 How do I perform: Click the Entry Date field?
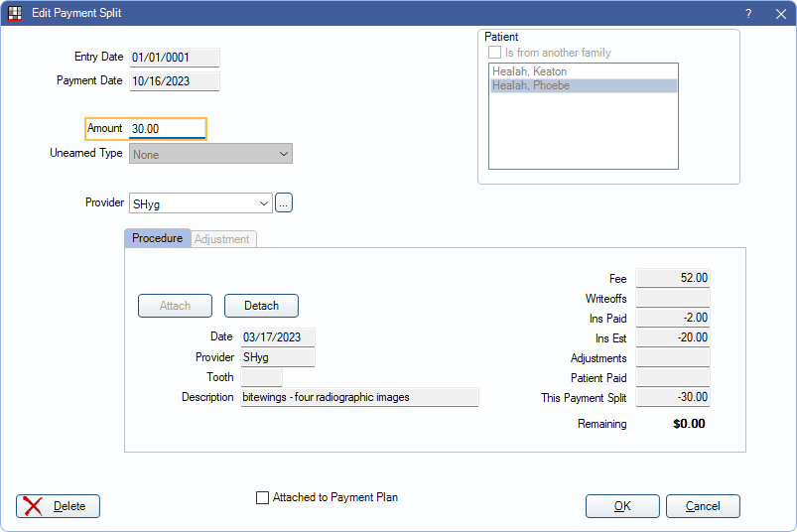click(x=174, y=58)
